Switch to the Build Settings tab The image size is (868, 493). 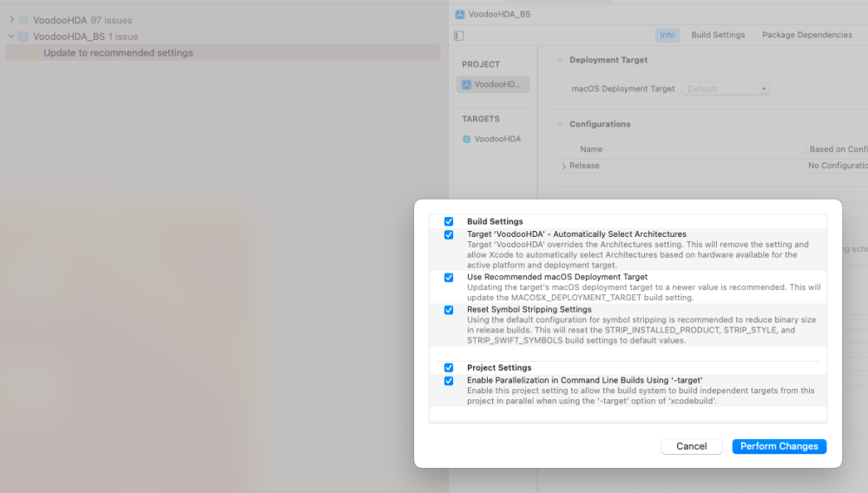(x=718, y=35)
